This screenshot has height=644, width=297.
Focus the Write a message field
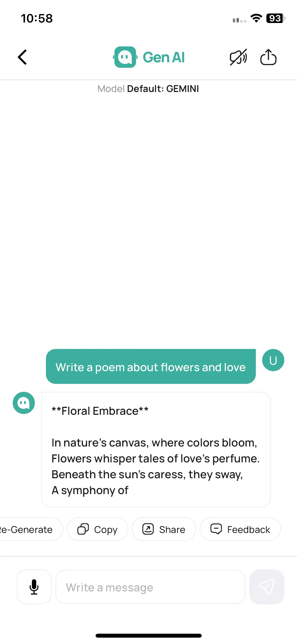tap(150, 587)
